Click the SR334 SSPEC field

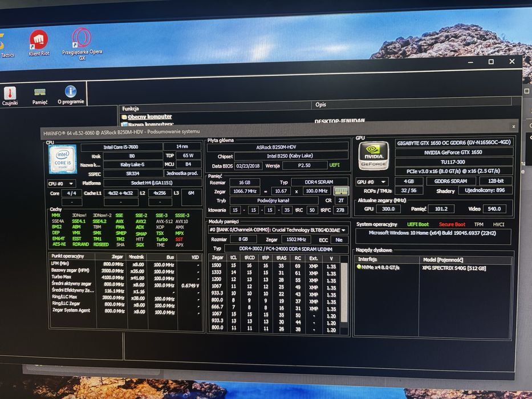pyautogui.click(x=133, y=173)
